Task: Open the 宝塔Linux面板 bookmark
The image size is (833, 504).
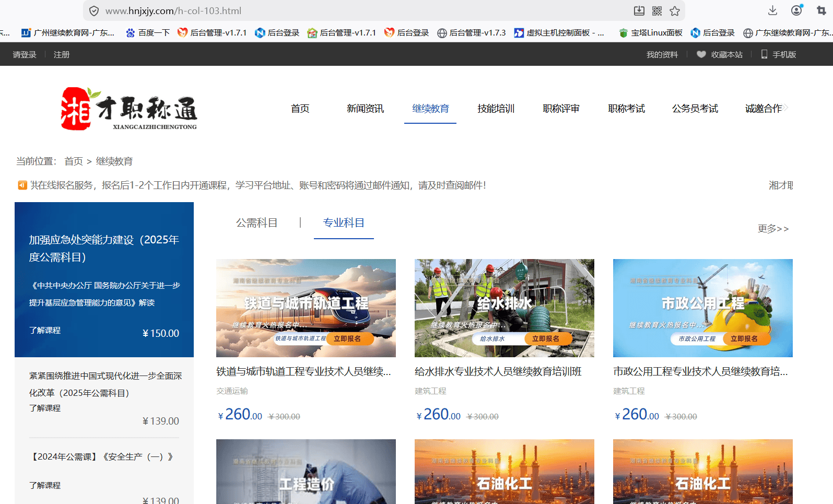Action: 651,33
